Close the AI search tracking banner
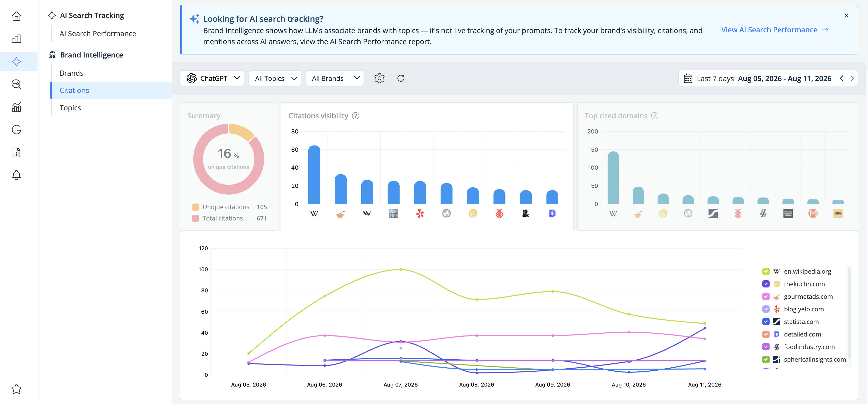This screenshot has height=404, width=868. point(846,15)
